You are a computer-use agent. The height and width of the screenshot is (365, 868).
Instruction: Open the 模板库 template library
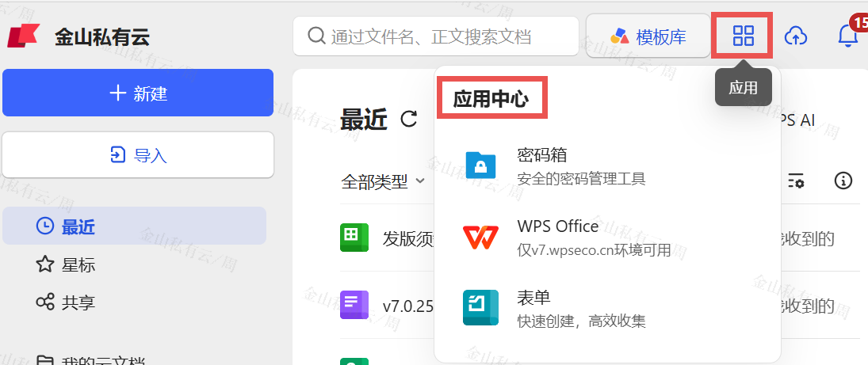648,36
